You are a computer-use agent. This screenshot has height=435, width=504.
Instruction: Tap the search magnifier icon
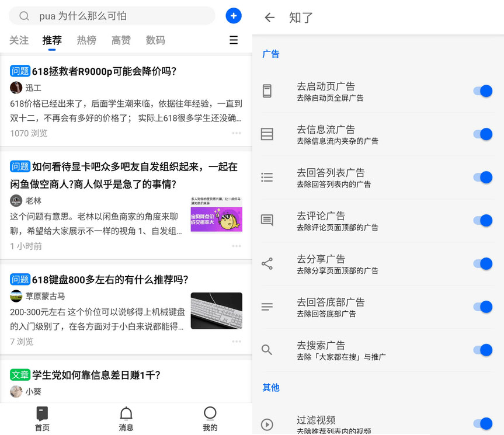tap(24, 16)
